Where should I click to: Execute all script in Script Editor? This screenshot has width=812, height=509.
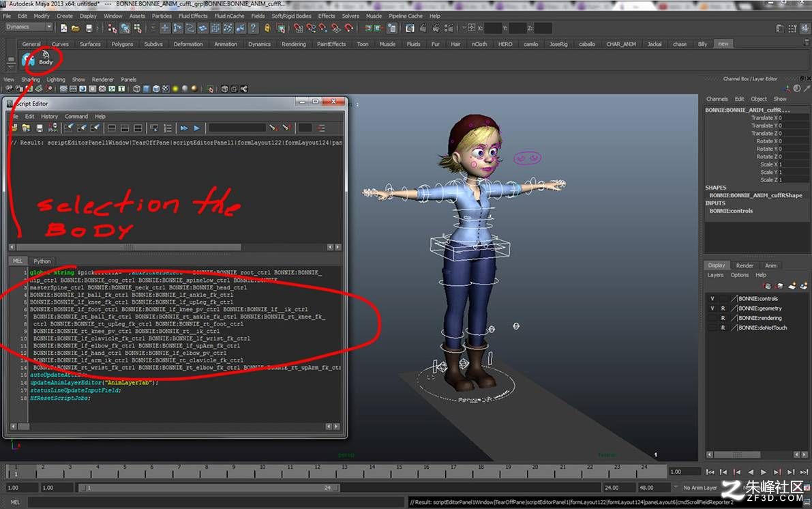(x=184, y=128)
